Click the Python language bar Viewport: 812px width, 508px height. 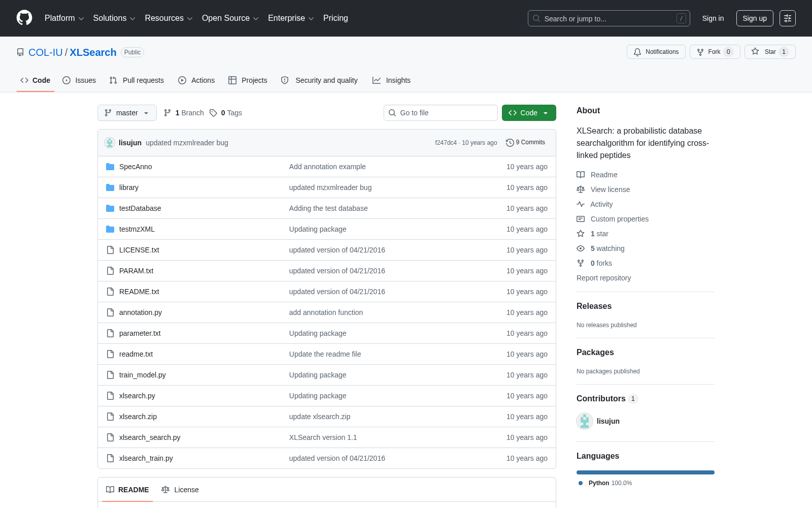click(646, 472)
